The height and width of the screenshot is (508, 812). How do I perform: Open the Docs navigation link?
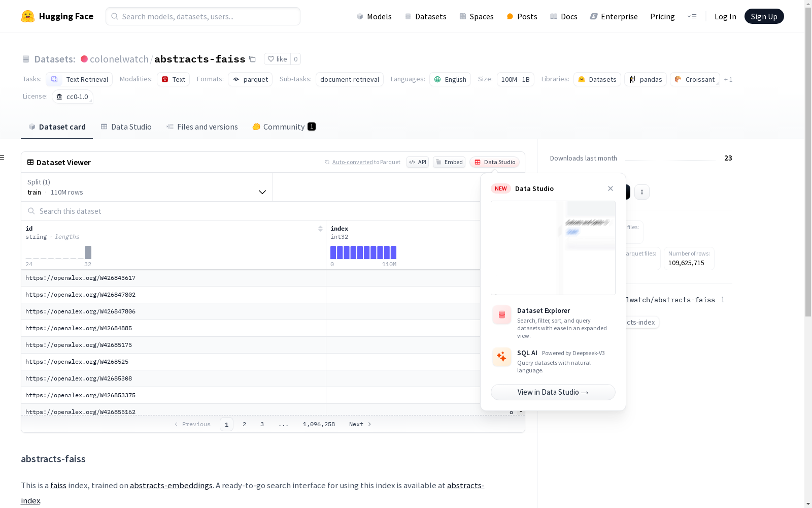pyautogui.click(x=564, y=16)
